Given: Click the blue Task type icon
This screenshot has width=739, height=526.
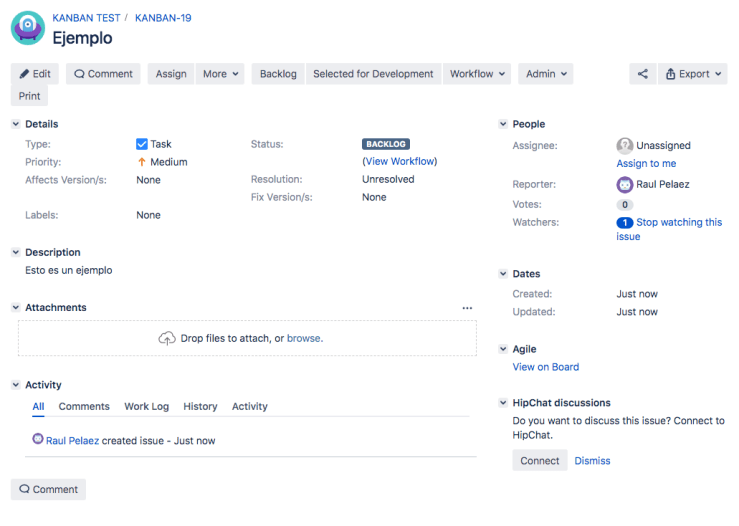Looking at the screenshot, I should (x=142, y=144).
